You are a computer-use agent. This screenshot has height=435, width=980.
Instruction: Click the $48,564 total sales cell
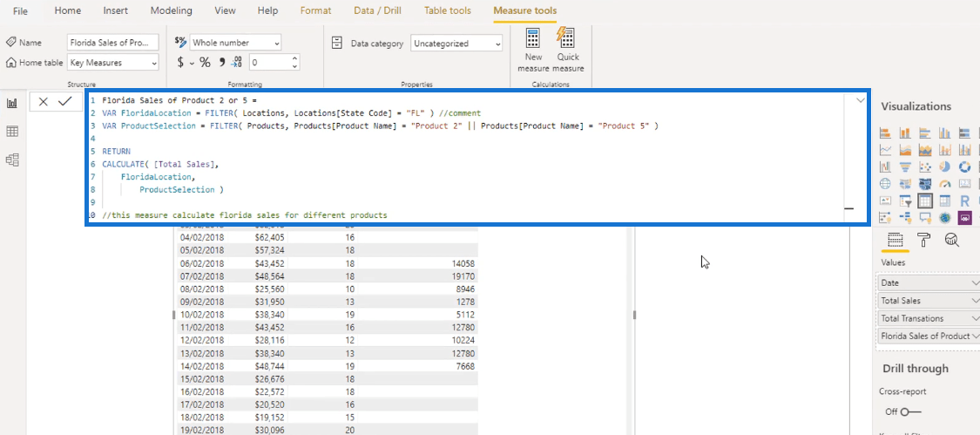(269, 276)
